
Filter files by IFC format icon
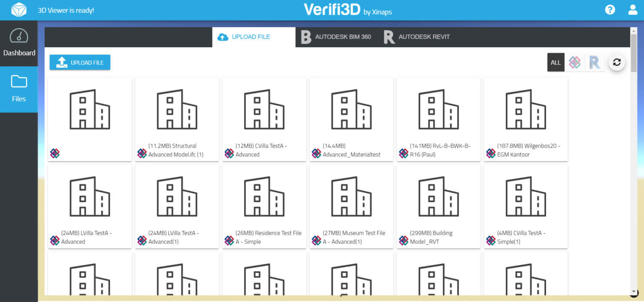point(574,63)
